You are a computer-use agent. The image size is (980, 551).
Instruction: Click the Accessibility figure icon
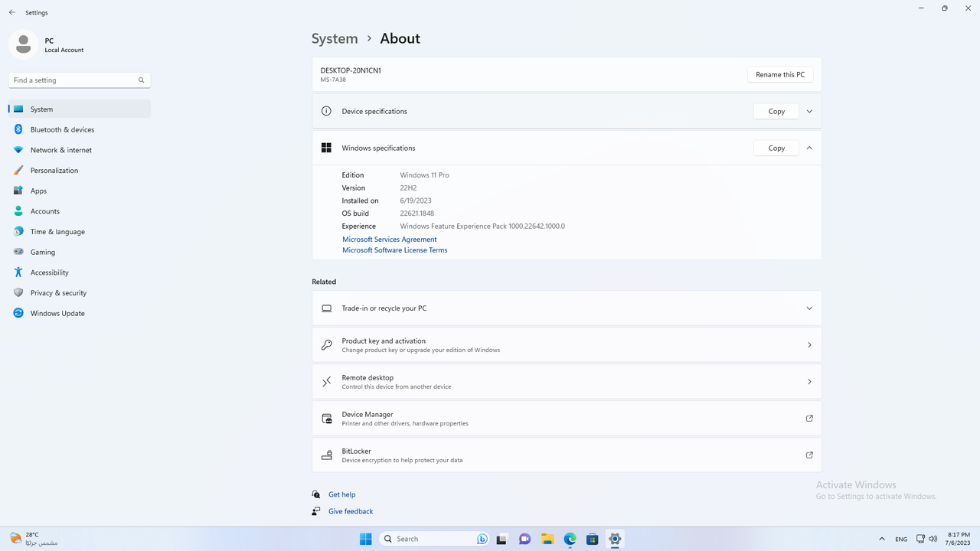tap(18, 272)
